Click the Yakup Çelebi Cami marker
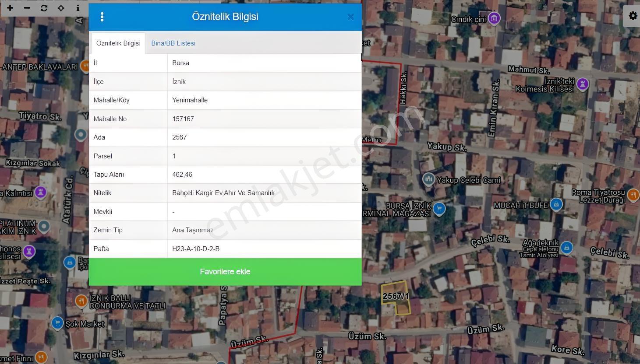 pos(428,179)
